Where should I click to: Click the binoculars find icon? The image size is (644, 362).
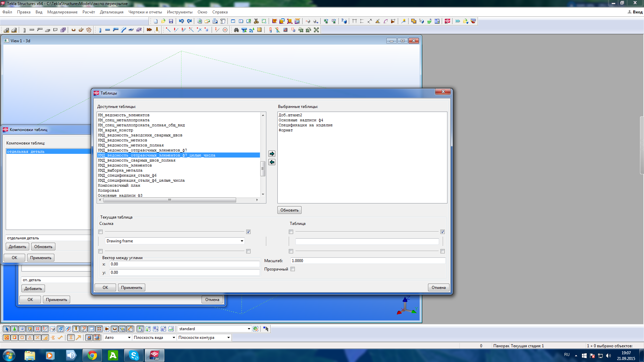236,30
